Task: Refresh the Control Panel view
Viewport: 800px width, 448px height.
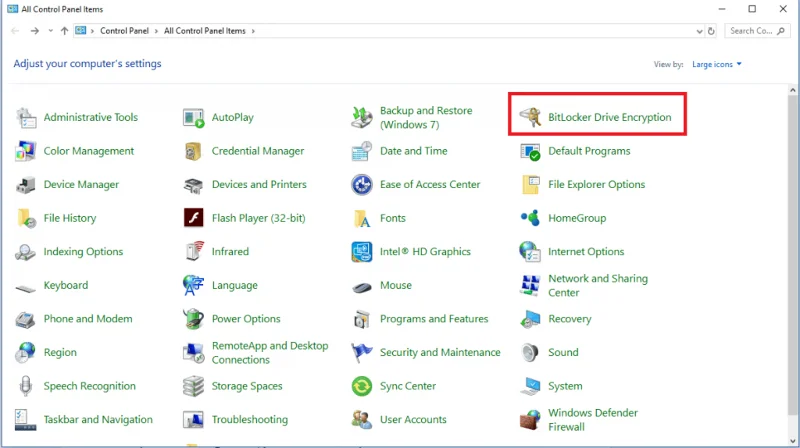Action: (x=711, y=31)
